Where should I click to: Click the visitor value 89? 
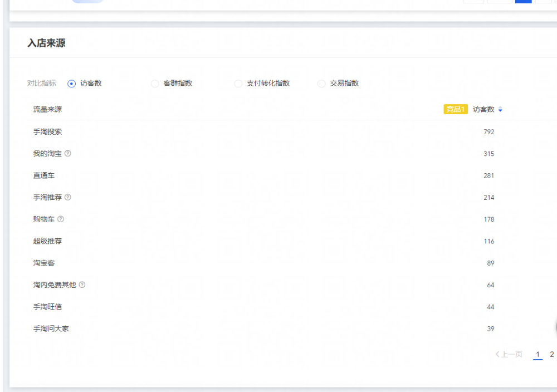point(491,263)
